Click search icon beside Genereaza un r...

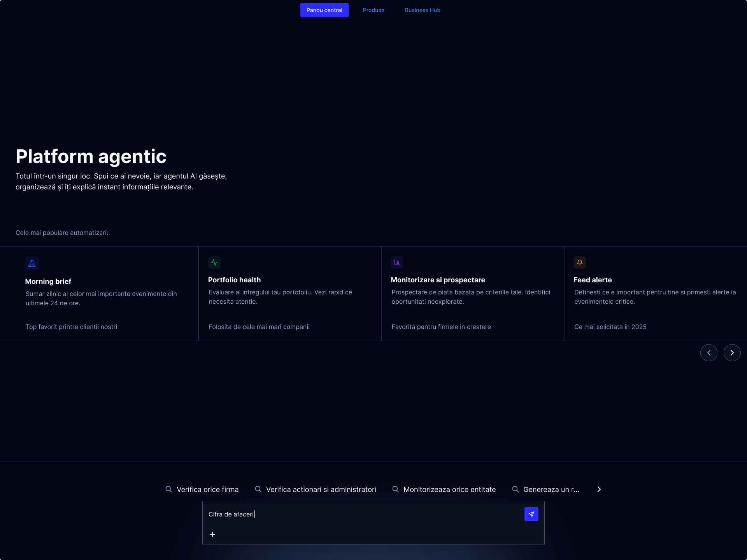click(x=516, y=489)
